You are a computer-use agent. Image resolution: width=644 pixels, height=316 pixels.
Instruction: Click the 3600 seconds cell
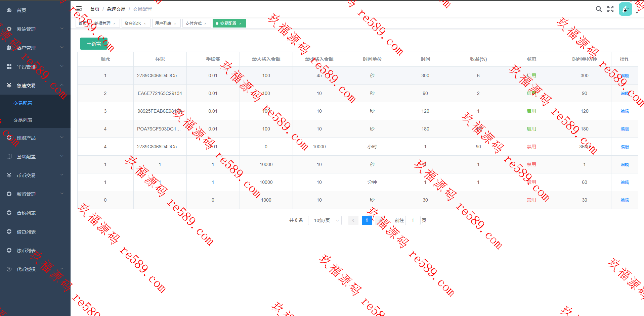585,147
